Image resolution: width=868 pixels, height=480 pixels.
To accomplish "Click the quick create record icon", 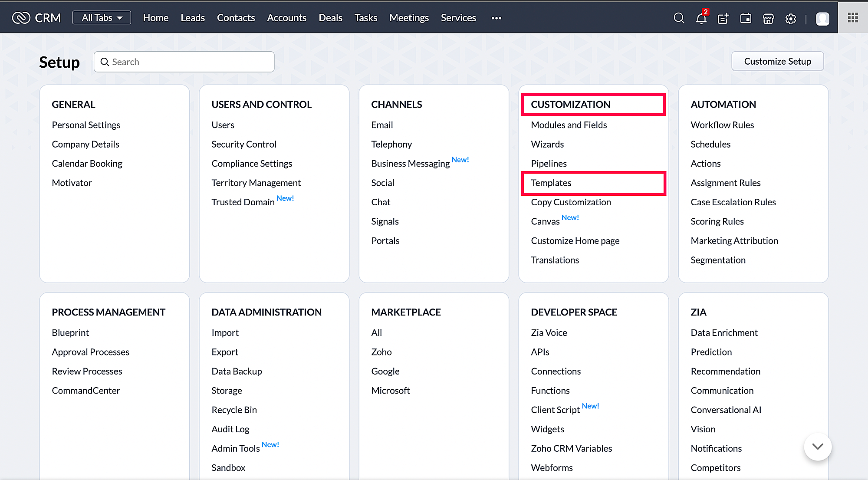I will tap(723, 18).
